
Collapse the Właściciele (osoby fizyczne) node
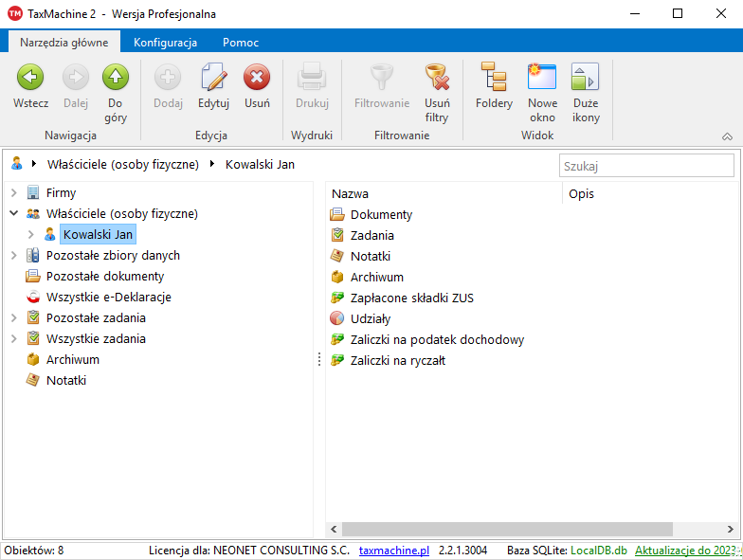tap(14, 214)
